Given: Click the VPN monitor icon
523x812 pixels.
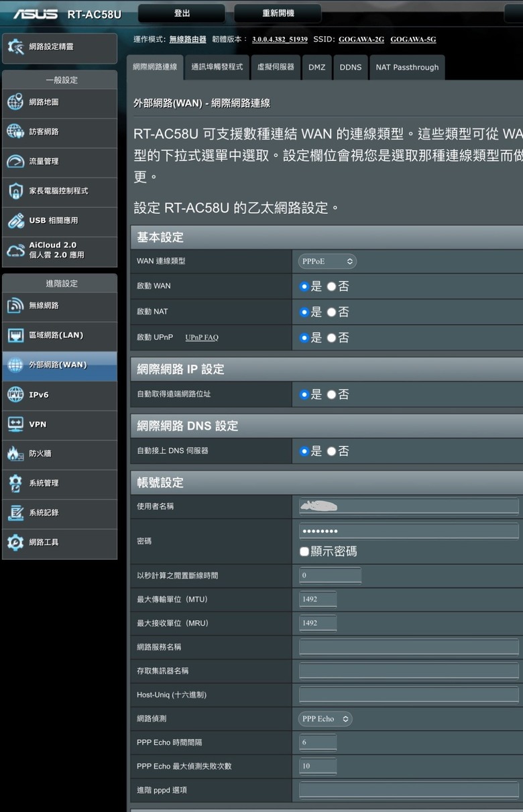Looking at the screenshot, I should [15, 424].
